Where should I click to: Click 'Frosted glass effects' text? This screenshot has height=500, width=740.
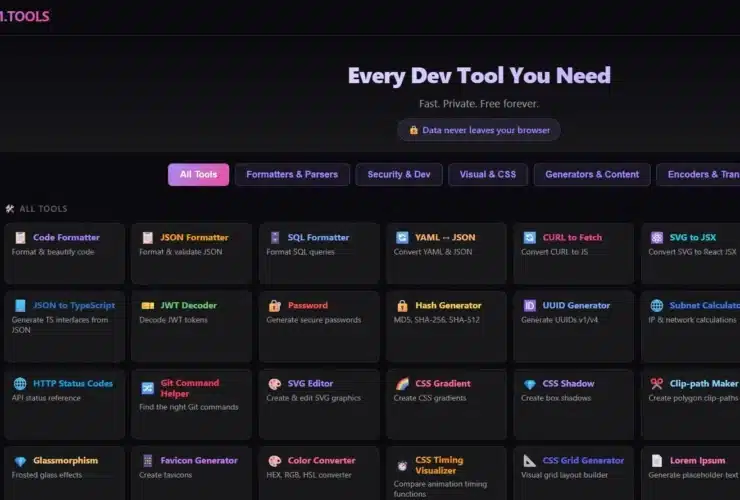[x=47, y=475]
